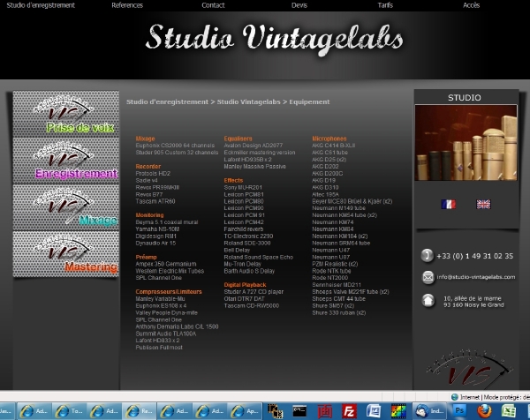Switch site language to French flag

(x=448, y=204)
